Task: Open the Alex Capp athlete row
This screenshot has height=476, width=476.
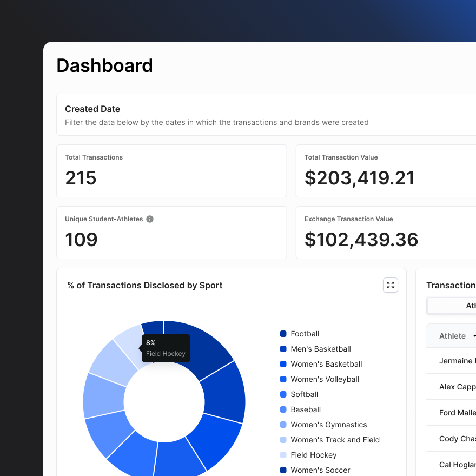Action: pos(457,387)
